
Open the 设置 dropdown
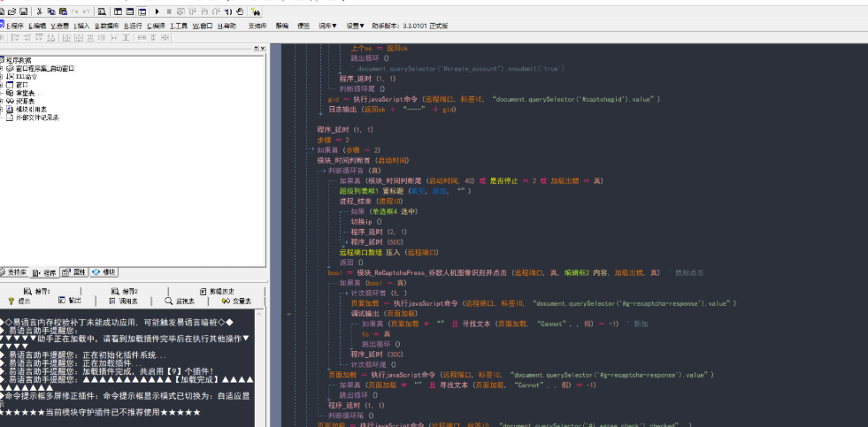pyautogui.click(x=355, y=27)
